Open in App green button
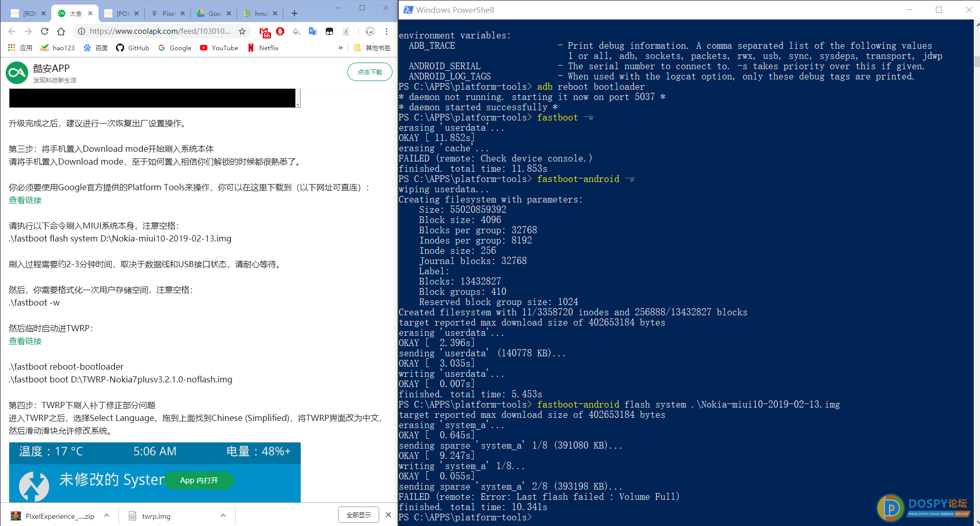This screenshot has height=526, width=980. point(199,480)
